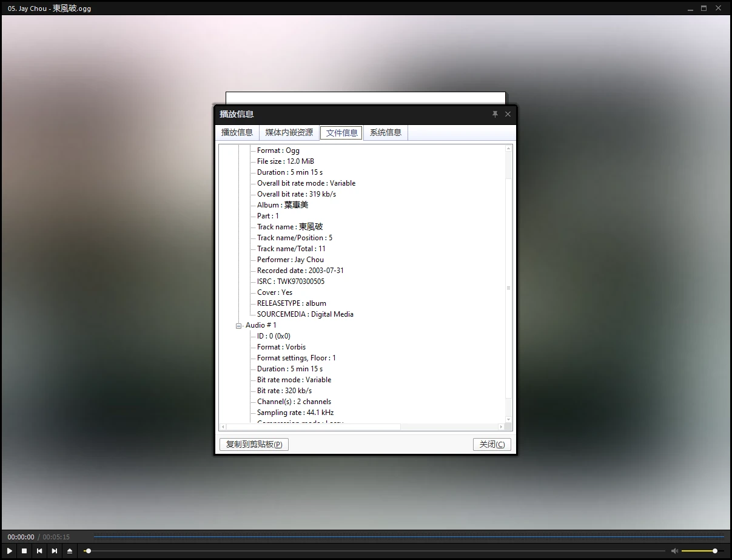The width and height of the screenshot is (732, 560).
Task: Collapse the Audio # 1 tree node
Action: (239, 326)
